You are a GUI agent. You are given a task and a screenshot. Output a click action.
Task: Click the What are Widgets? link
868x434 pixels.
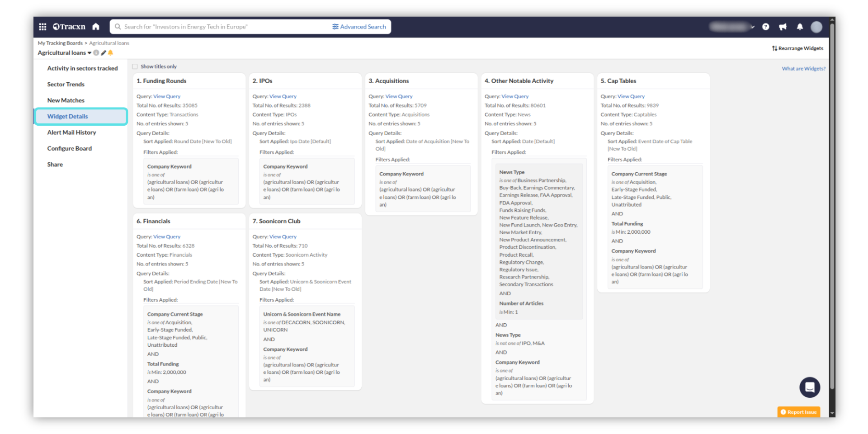803,69
